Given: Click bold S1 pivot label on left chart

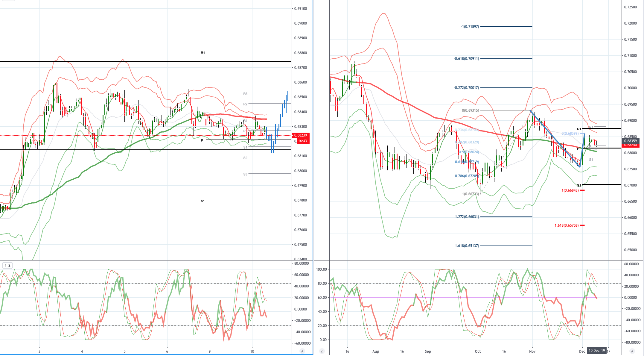Looking at the screenshot, I should 203,201.
